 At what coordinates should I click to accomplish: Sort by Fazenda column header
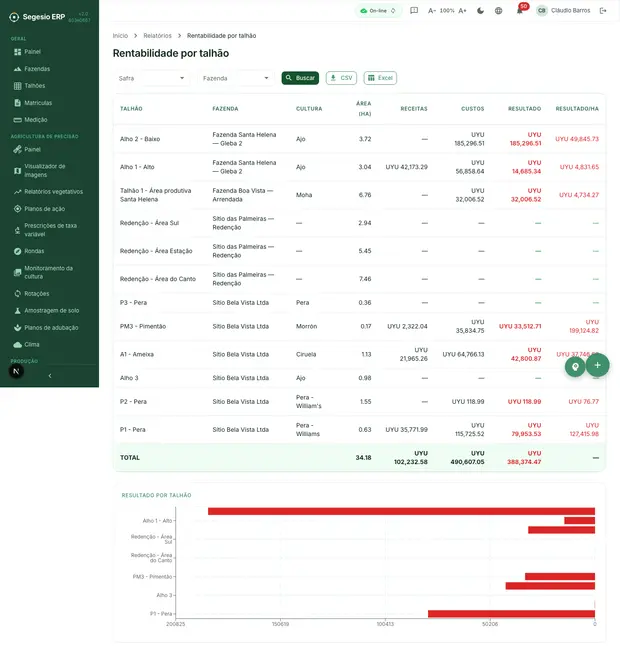(225, 109)
